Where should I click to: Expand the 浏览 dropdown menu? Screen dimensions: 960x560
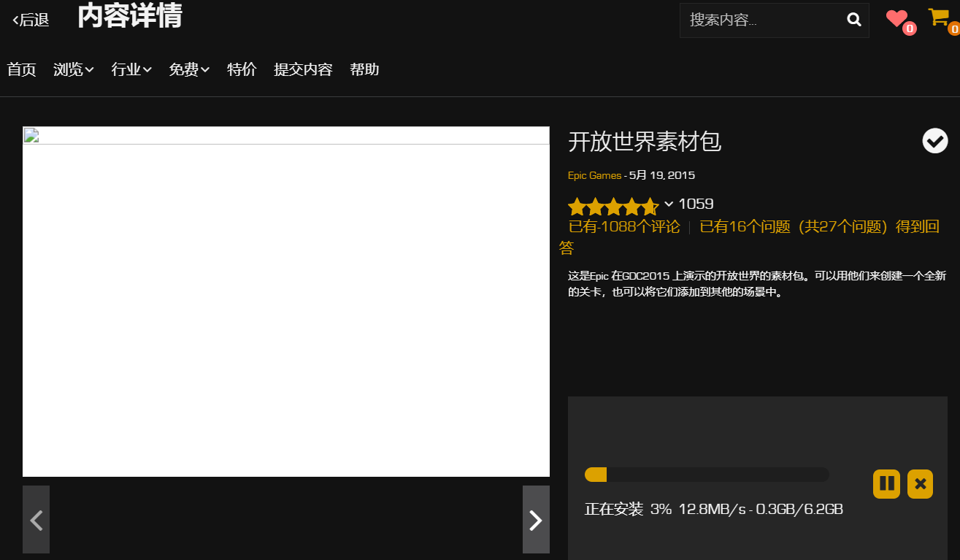[x=73, y=69]
